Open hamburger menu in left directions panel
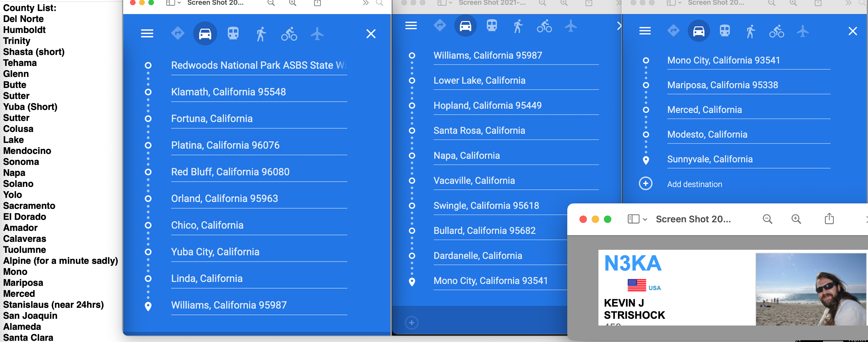Image resolution: width=868 pixels, height=342 pixels. point(147,33)
